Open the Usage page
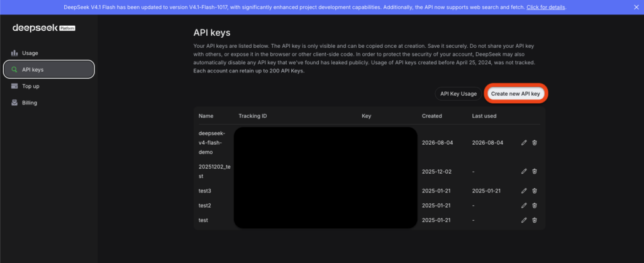The height and width of the screenshot is (263, 644). click(x=49, y=53)
